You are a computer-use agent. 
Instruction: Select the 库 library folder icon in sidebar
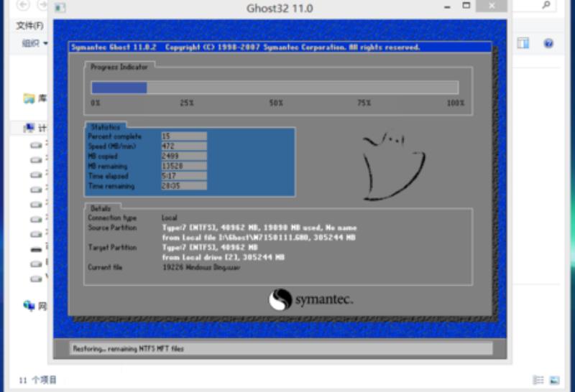pyautogui.click(x=29, y=98)
